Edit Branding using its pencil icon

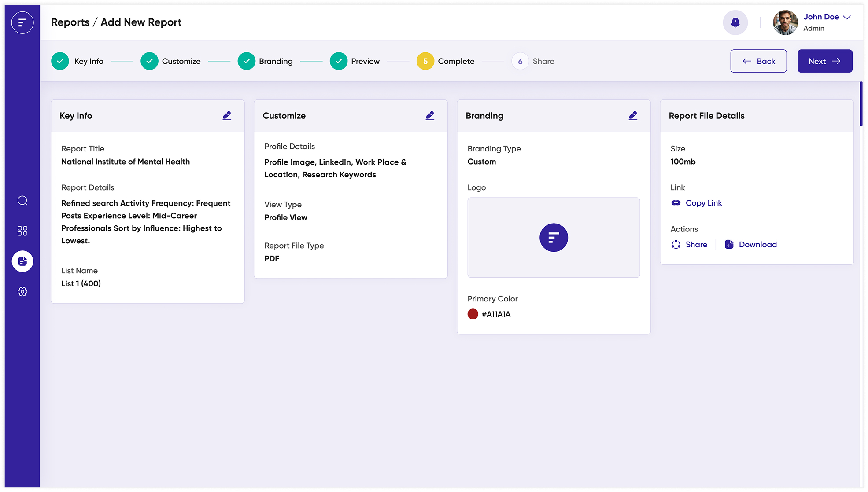633,115
